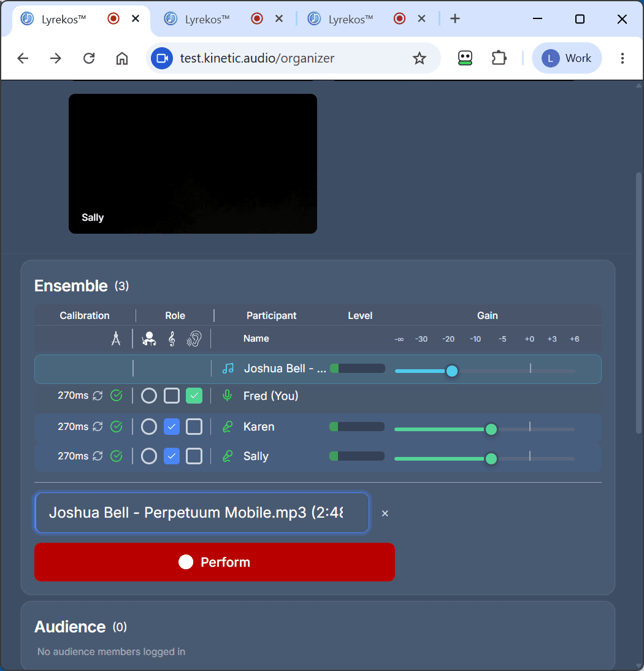Click the Ensemble heading

point(71,286)
